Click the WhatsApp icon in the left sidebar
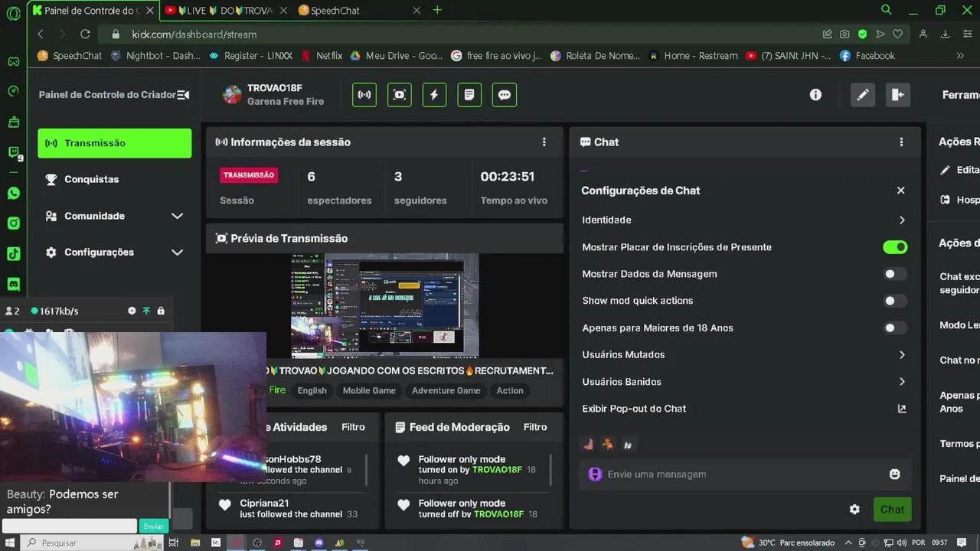Screen dimensions: 980x551 coord(13,193)
